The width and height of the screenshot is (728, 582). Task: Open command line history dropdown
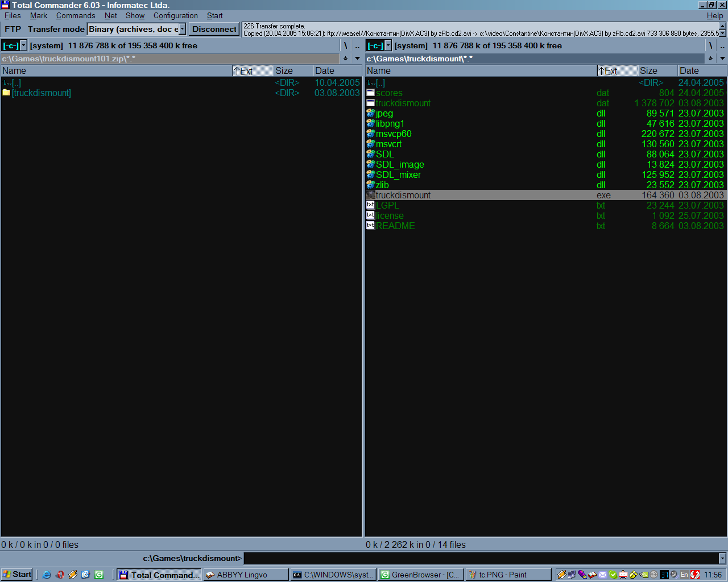pos(722,558)
